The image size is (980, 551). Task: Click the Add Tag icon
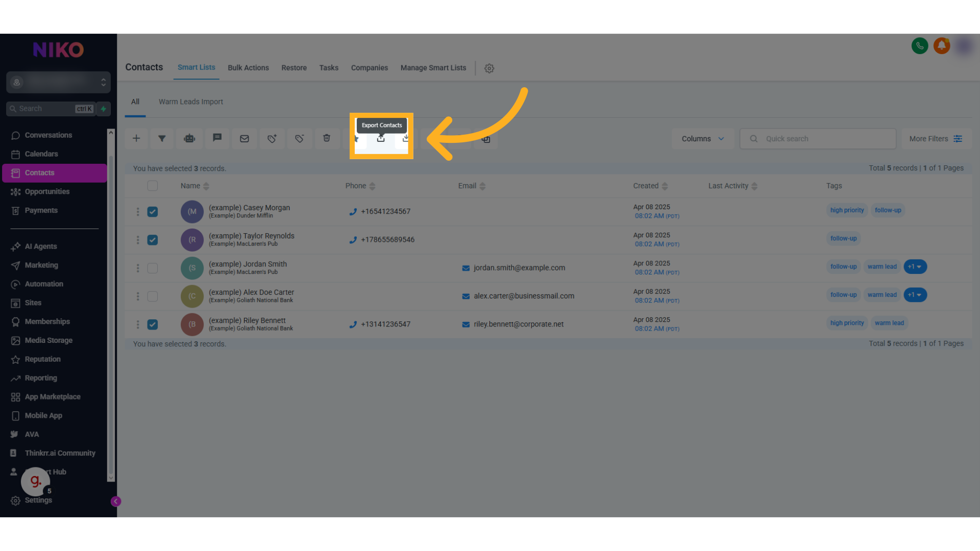(272, 138)
